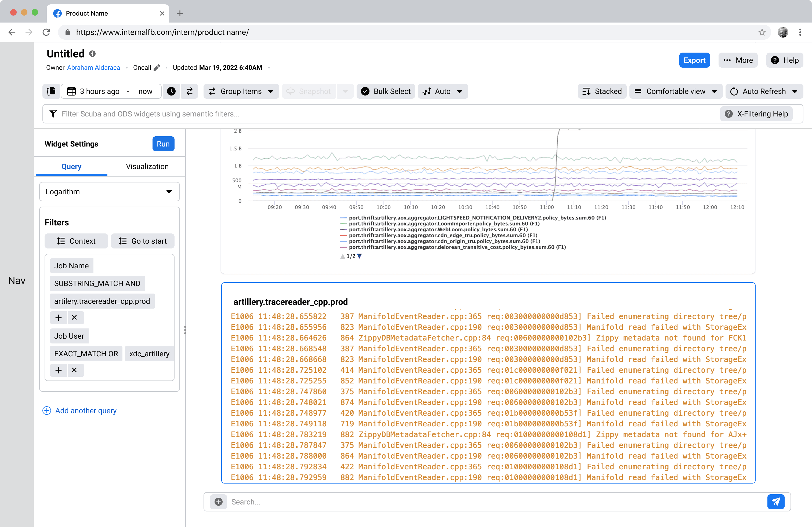Click the swap time arrows icon
Image resolution: width=812 pixels, height=527 pixels.
(190, 91)
